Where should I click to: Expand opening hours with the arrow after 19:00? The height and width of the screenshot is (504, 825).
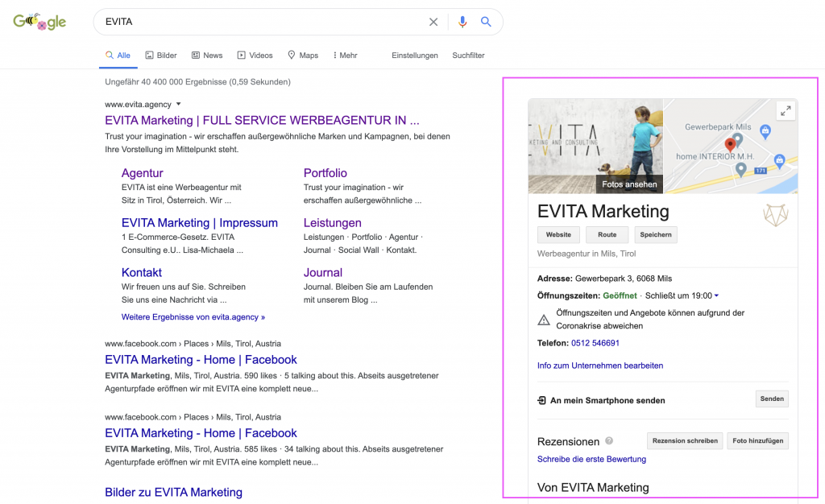[x=716, y=296]
